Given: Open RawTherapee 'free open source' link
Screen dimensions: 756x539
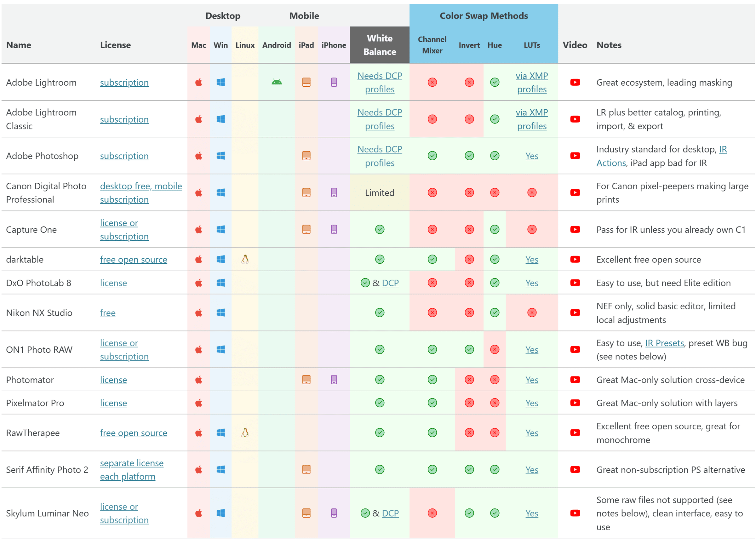Looking at the screenshot, I should coord(134,433).
